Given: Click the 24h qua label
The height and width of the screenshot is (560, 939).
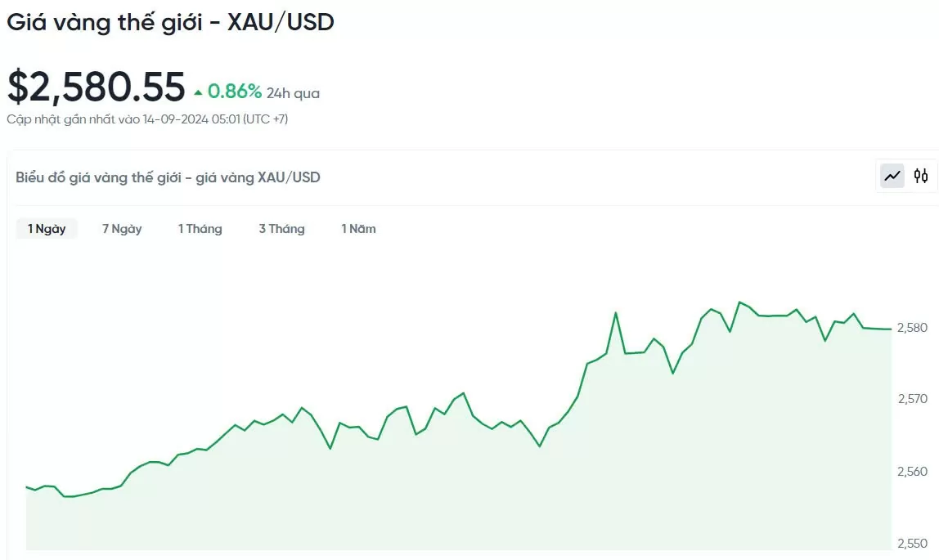Looking at the screenshot, I should tap(293, 93).
